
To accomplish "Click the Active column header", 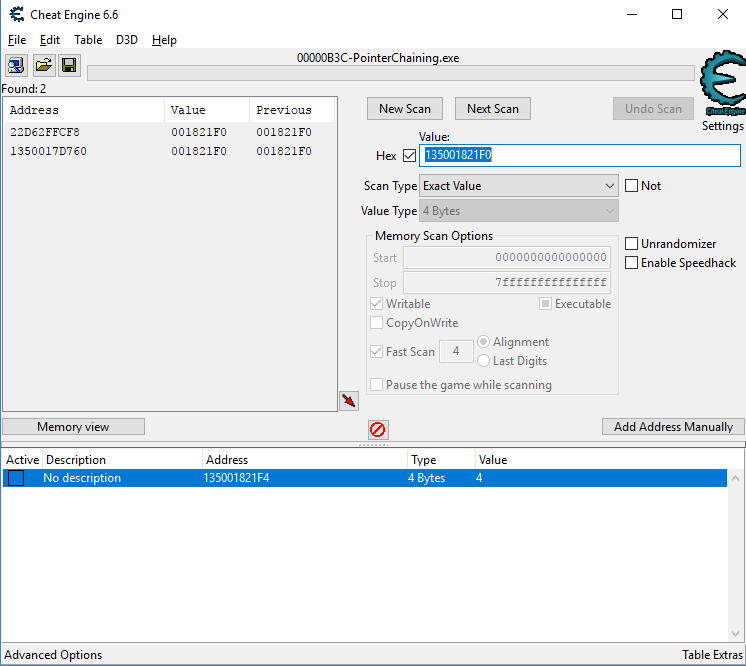I will [22, 460].
